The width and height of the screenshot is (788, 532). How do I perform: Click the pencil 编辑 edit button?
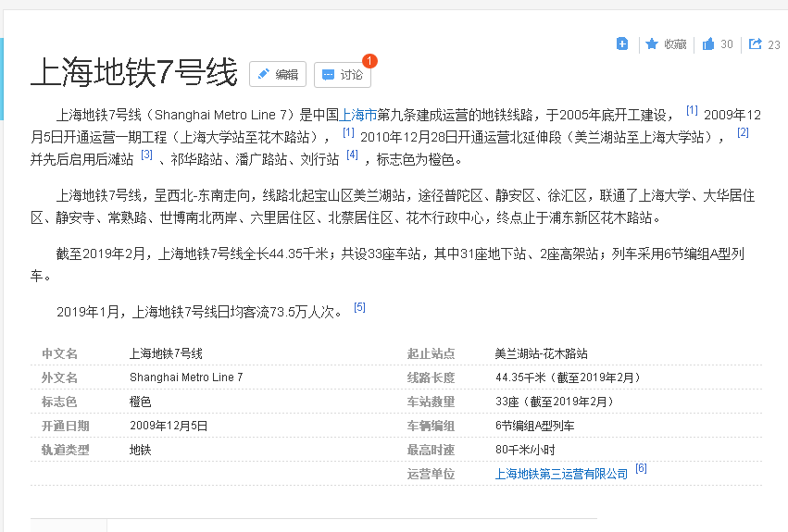pyautogui.click(x=278, y=74)
